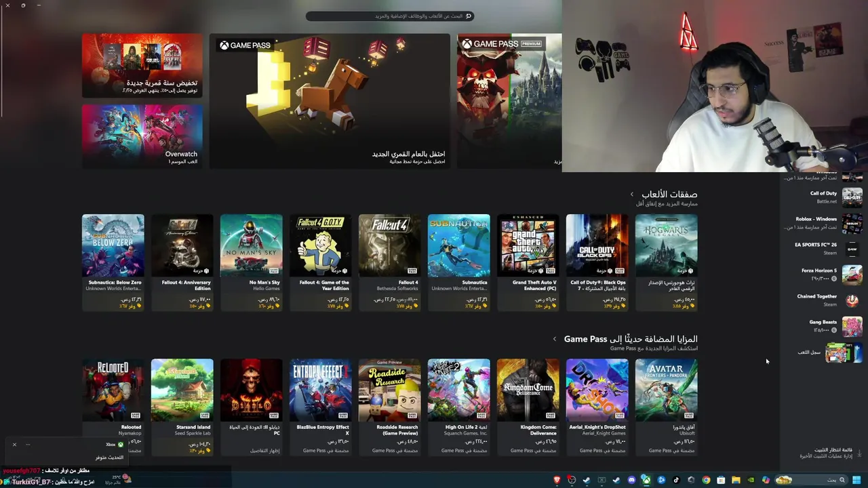Open No Man's Sky deal
Viewport: 868px width, 488px height.
252,262
